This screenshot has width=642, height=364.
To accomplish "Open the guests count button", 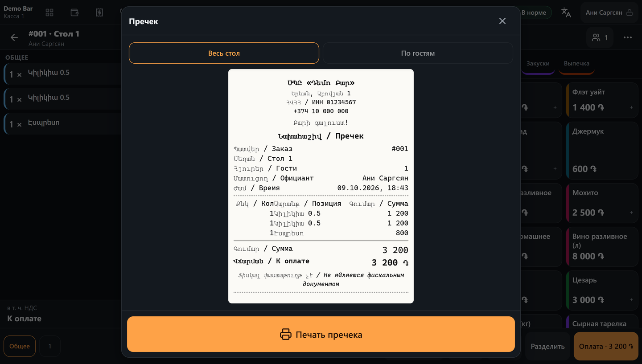I will 600,37.
